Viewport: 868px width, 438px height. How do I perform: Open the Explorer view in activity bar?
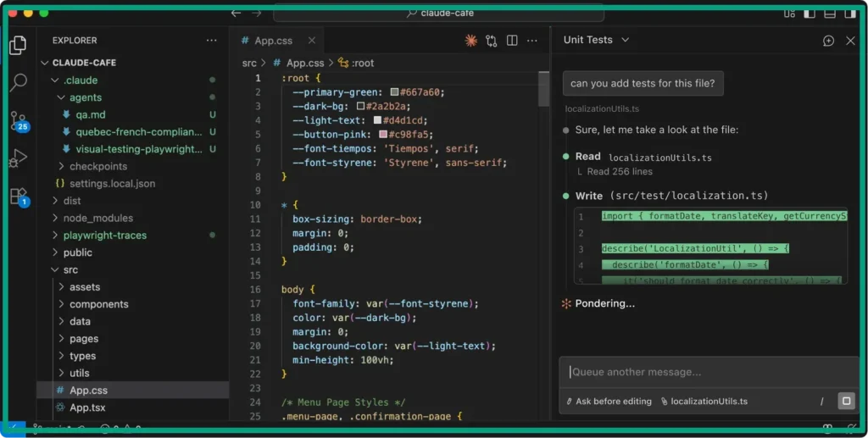pyautogui.click(x=18, y=45)
